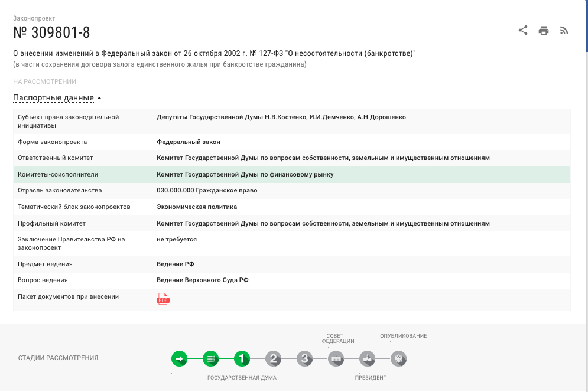Viewport: 588px width, 392px height.
Task: Click the НА РАССМОТРЕНИИ status label
Action: tap(45, 81)
